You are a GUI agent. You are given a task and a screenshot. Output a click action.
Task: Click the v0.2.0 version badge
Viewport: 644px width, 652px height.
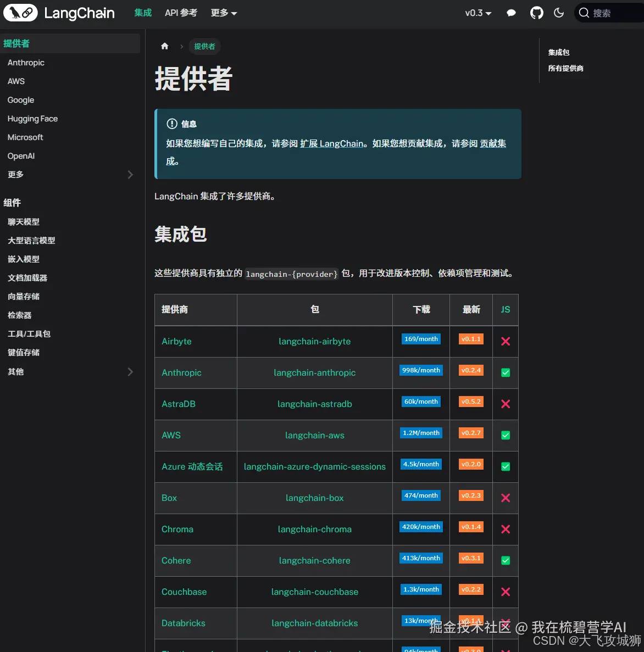click(x=471, y=464)
